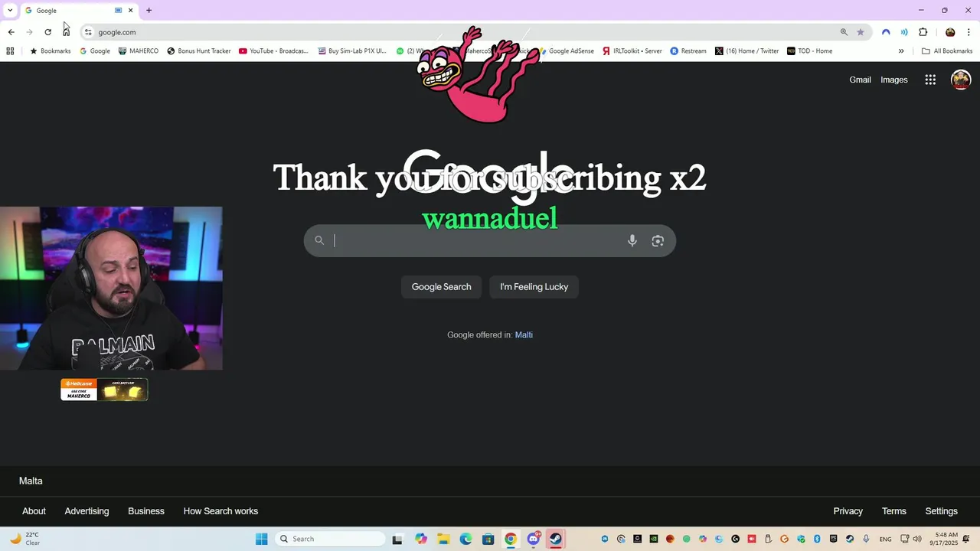Open Steam from the taskbar
Viewport: 980px width, 551px height.
coord(556,539)
